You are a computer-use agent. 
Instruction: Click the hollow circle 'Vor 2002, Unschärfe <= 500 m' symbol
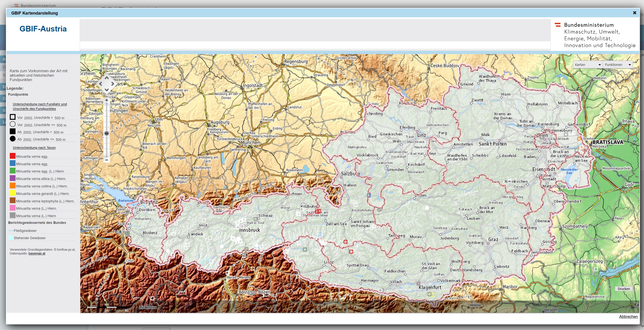coord(12,124)
